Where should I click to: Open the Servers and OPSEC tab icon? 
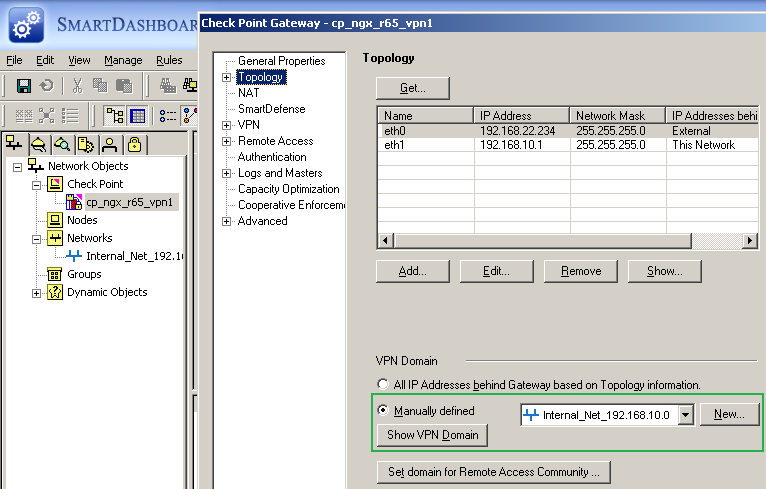pyautogui.click(x=86, y=145)
